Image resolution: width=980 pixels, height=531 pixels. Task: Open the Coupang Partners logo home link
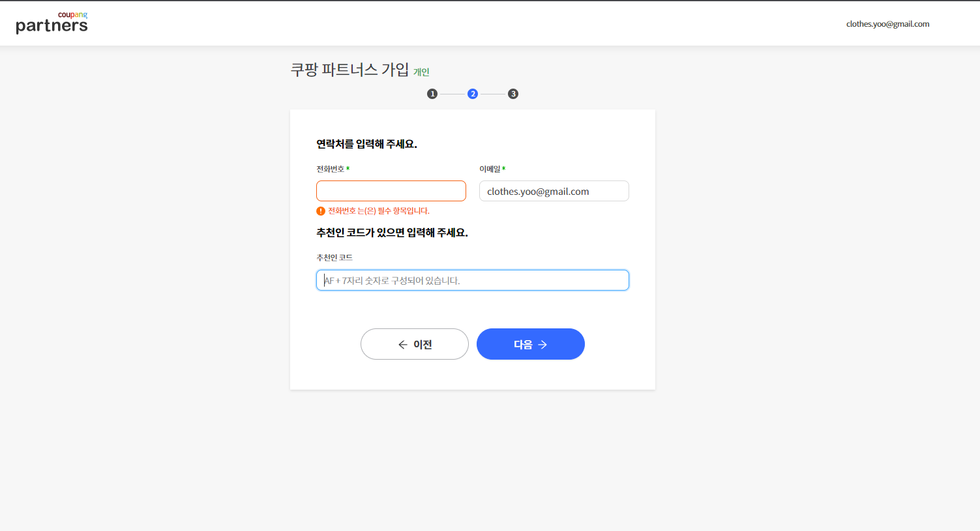coord(52,23)
